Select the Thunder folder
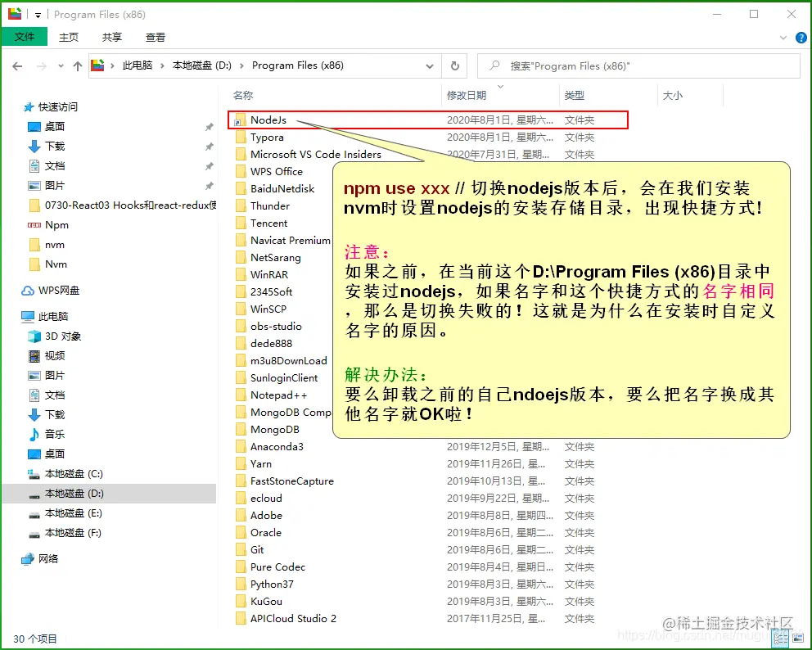The image size is (812, 650). click(263, 205)
